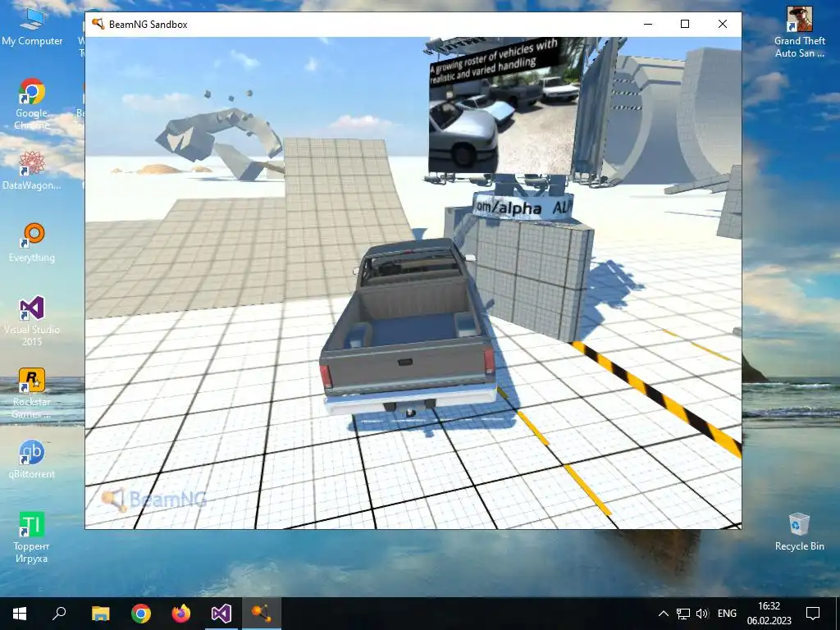The width and height of the screenshot is (840, 630).
Task: Select BeamNG Sandbox taskbar button
Action: [x=262, y=614]
